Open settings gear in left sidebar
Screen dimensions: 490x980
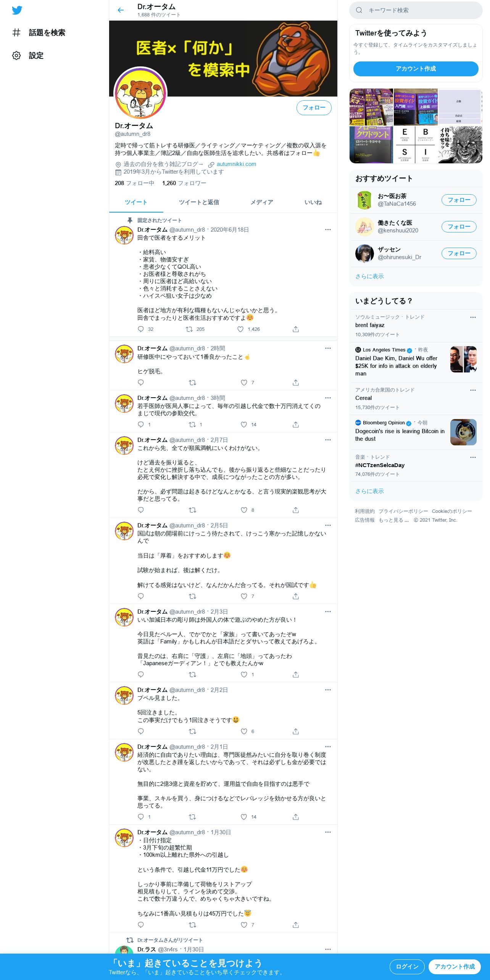(x=16, y=55)
